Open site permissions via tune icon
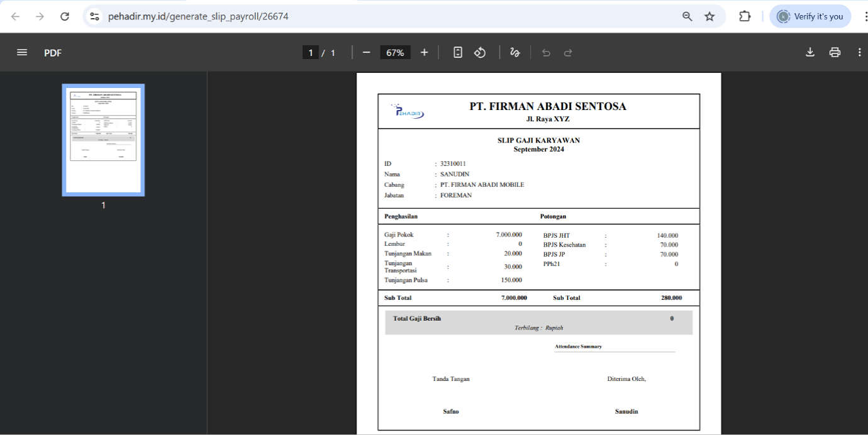This screenshot has width=868, height=435. click(x=96, y=16)
